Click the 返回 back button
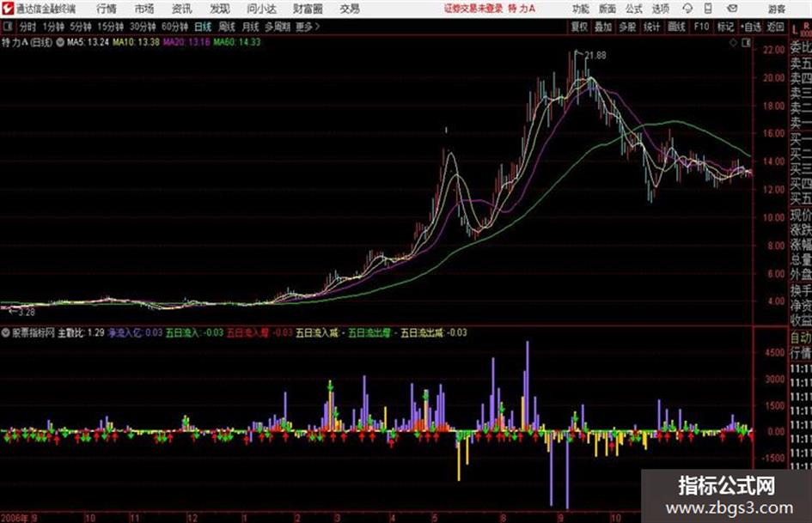The width and height of the screenshot is (812, 523). [x=775, y=27]
